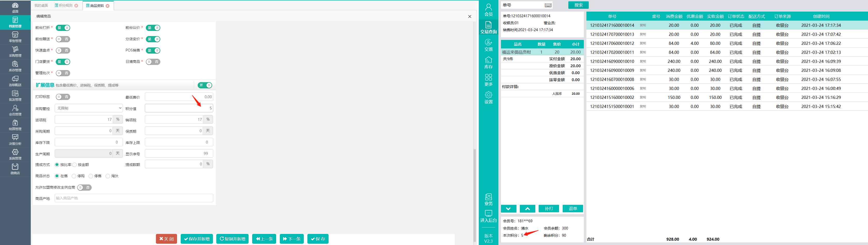Screen dimensions: 868x245
Task: Close the 编辑商品 panel with X
Action: pos(469,16)
